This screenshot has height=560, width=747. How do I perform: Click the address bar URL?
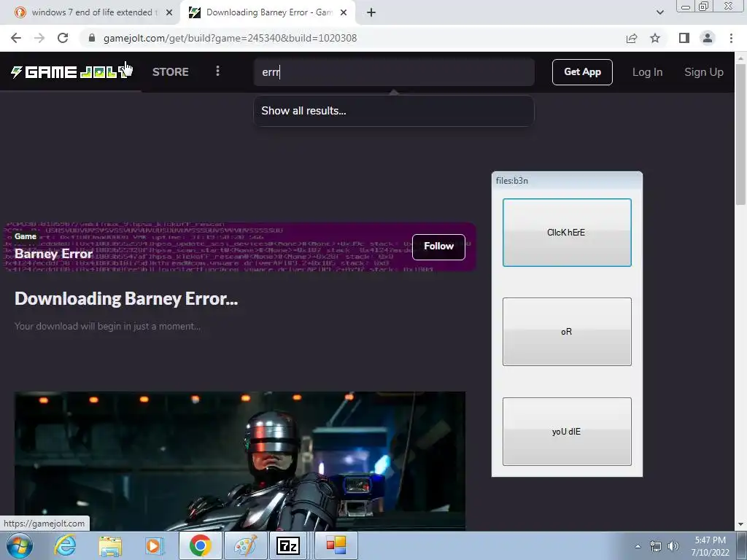[x=230, y=38]
